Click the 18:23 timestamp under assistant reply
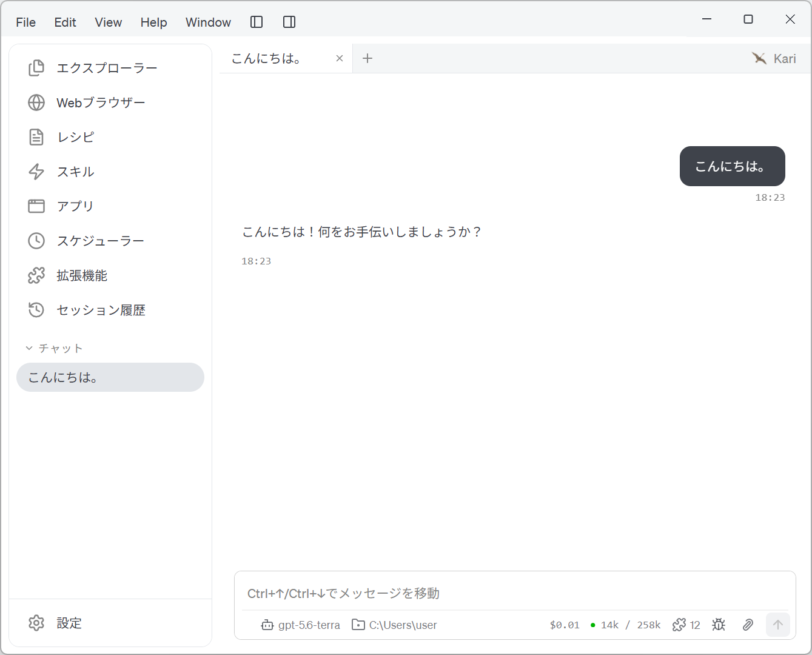812x655 pixels. coord(257,261)
